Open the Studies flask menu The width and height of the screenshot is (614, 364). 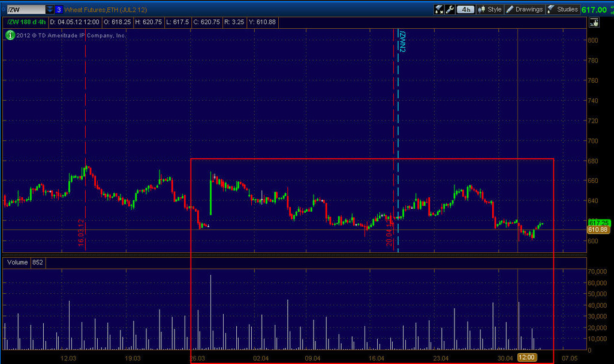tap(563, 10)
